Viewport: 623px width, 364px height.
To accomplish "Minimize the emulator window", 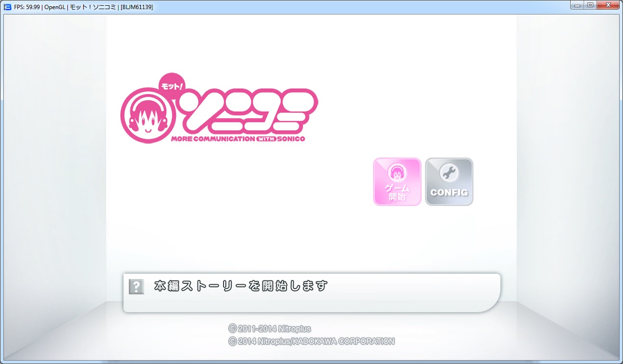I will coord(577,5).
